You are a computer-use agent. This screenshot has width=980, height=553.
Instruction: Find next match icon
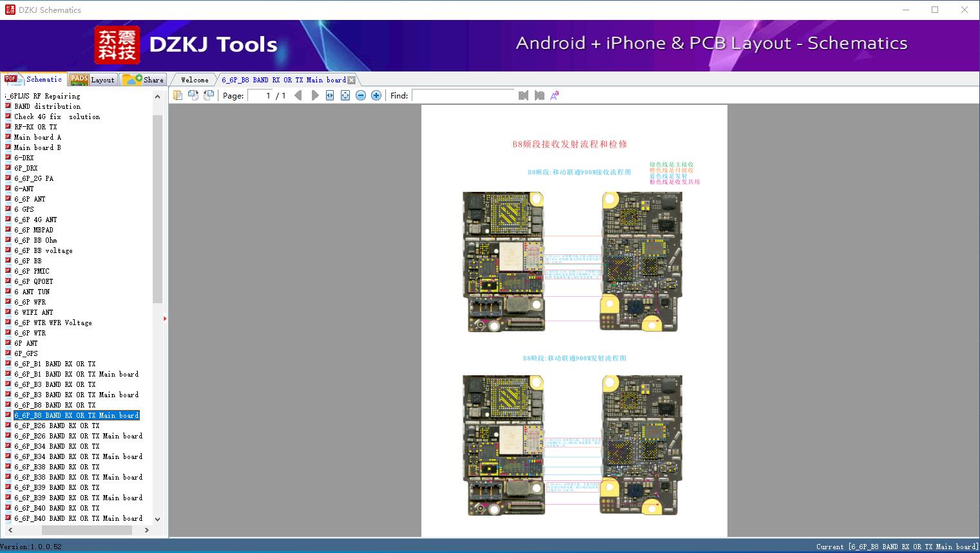tap(539, 95)
